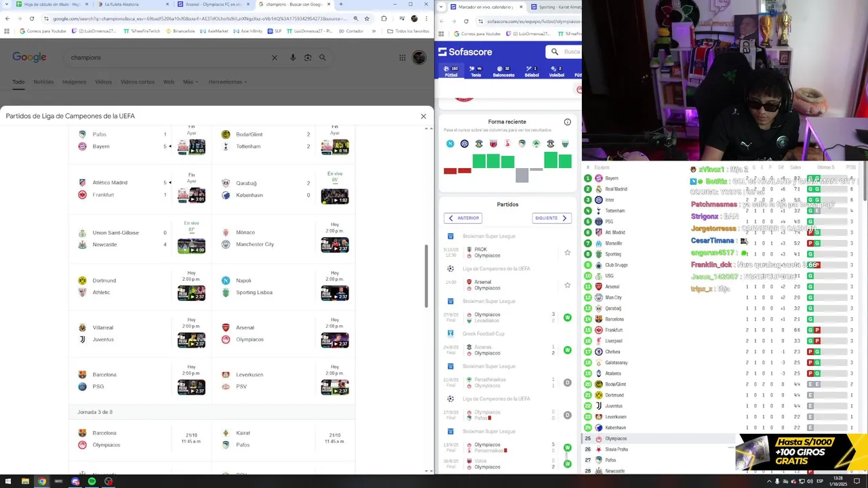Select the Imágenes search filter
Image resolution: width=868 pixels, height=488 pixels.
pos(75,82)
